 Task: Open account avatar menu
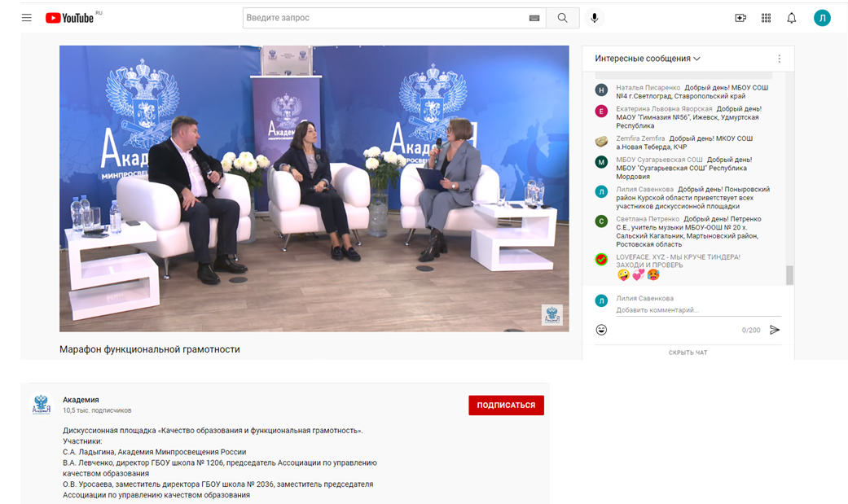click(x=822, y=18)
